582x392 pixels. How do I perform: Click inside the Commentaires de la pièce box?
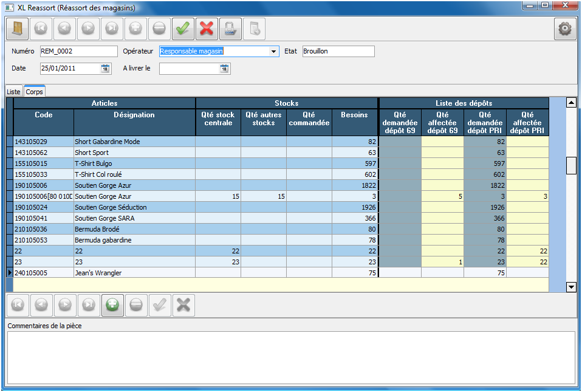pos(290,357)
